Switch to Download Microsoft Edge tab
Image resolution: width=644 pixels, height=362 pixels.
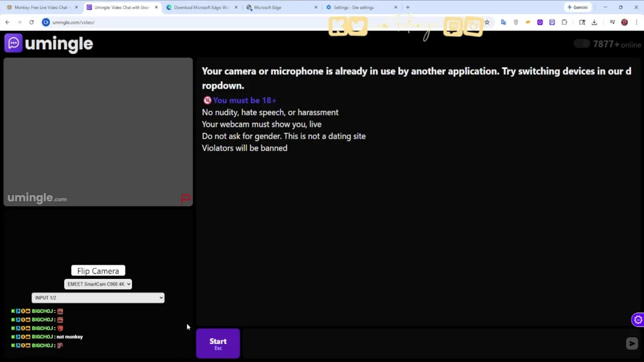(201, 8)
